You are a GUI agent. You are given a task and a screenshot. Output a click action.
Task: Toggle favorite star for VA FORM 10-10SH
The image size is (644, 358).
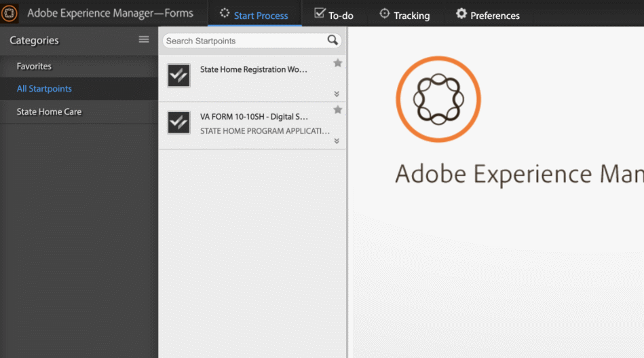(337, 110)
